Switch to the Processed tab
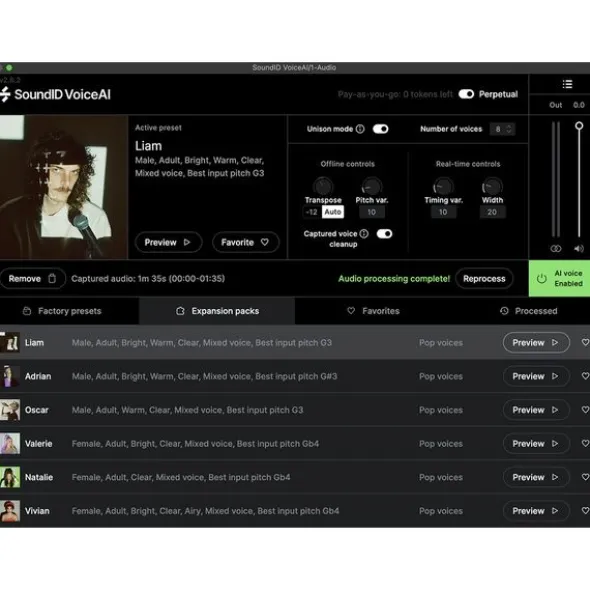This screenshot has height=591, width=590. [x=528, y=311]
